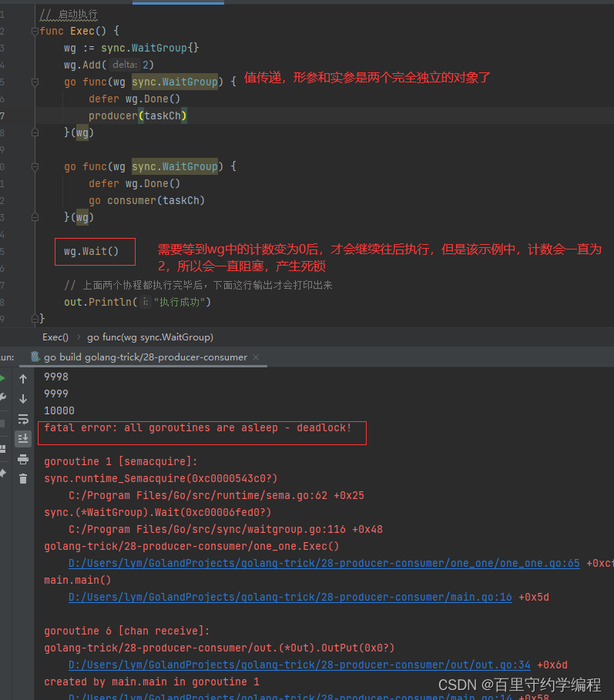Collapse the first go func fold marker

pyautogui.click(x=35, y=82)
